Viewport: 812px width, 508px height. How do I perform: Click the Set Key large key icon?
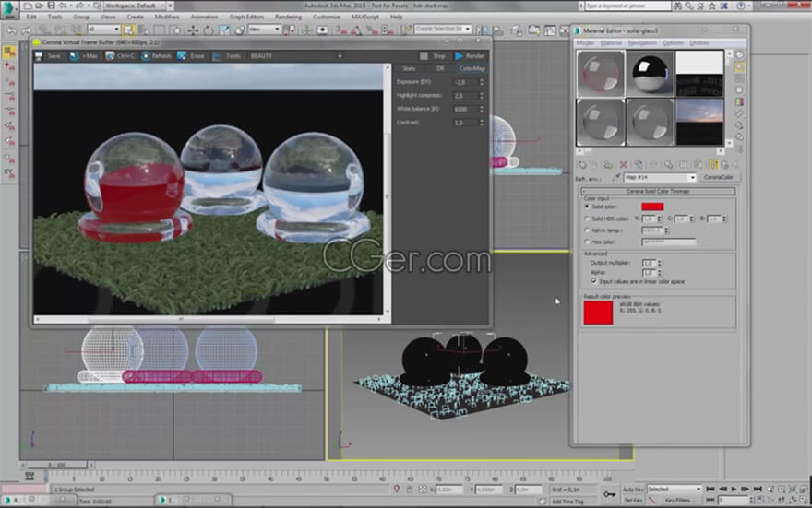click(610, 494)
